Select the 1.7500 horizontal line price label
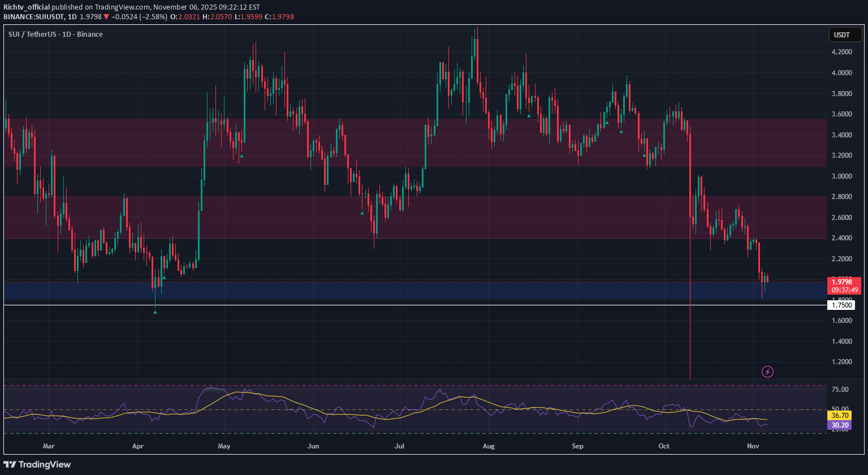This screenshot has width=868, height=475. click(x=841, y=305)
